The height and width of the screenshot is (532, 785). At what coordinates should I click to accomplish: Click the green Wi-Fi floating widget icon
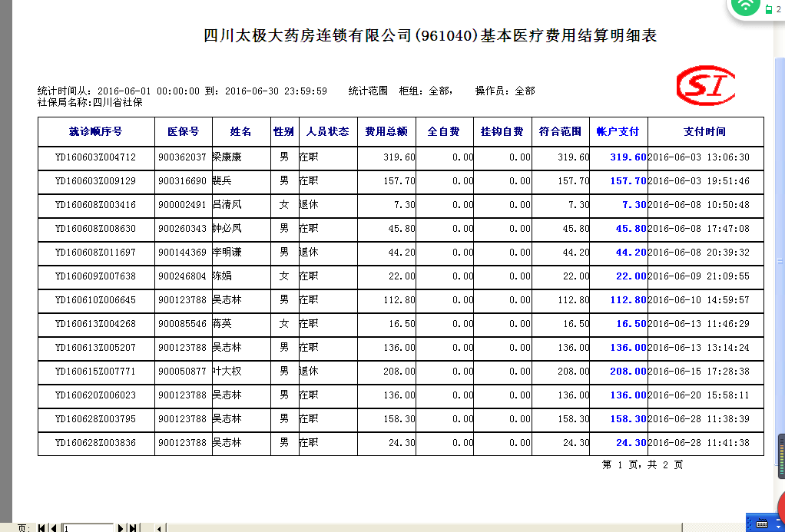point(746,6)
